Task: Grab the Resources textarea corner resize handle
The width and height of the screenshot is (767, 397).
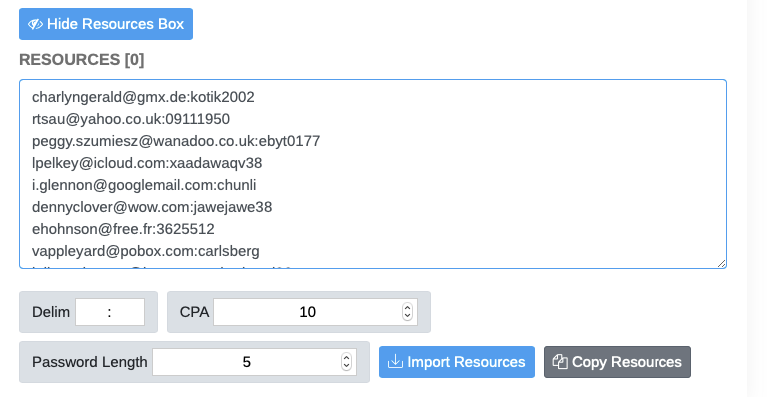Action: click(x=721, y=264)
